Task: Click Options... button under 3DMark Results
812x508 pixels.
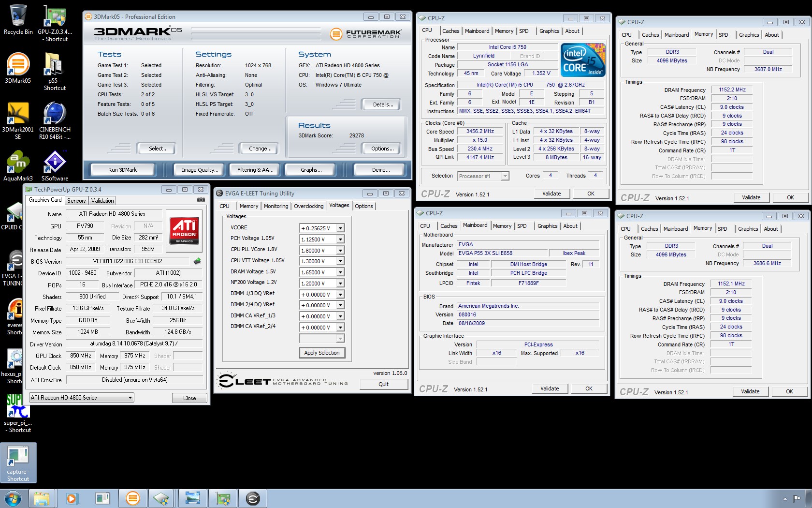Action: coord(382,149)
